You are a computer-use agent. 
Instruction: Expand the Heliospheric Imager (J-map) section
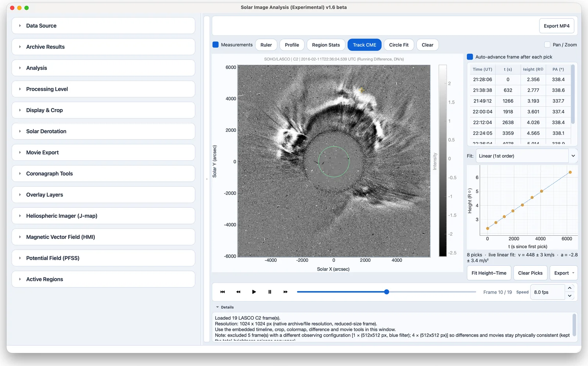click(103, 216)
